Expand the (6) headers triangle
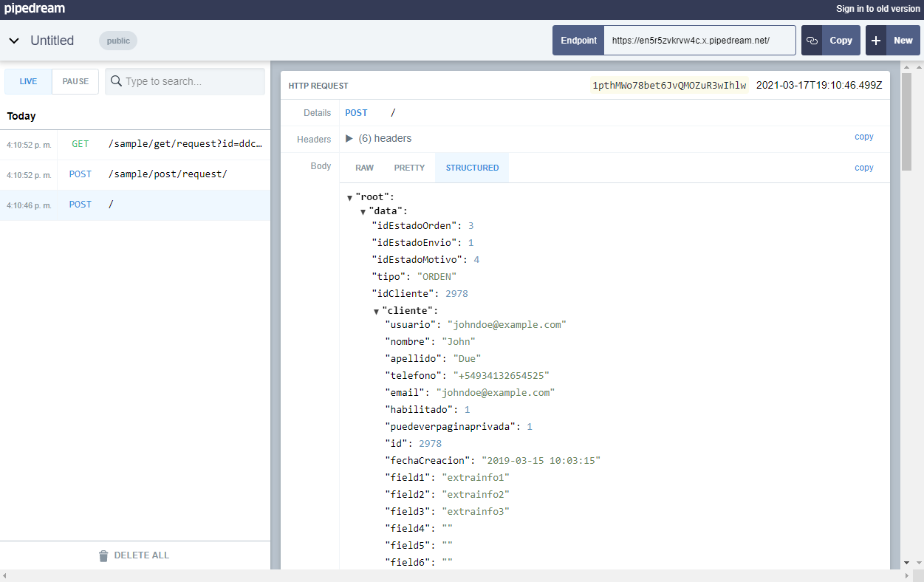This screenshot has height=582, width=924. [x=349, y=138]
